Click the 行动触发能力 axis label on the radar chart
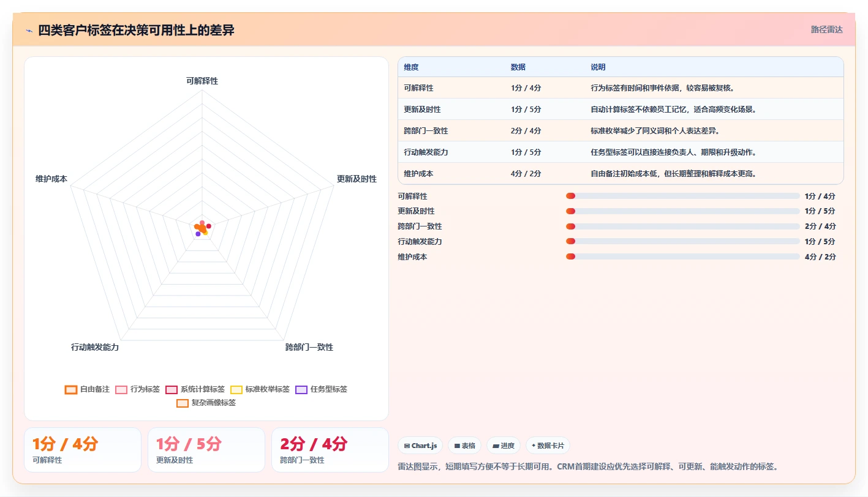 [x=95, y=347]
